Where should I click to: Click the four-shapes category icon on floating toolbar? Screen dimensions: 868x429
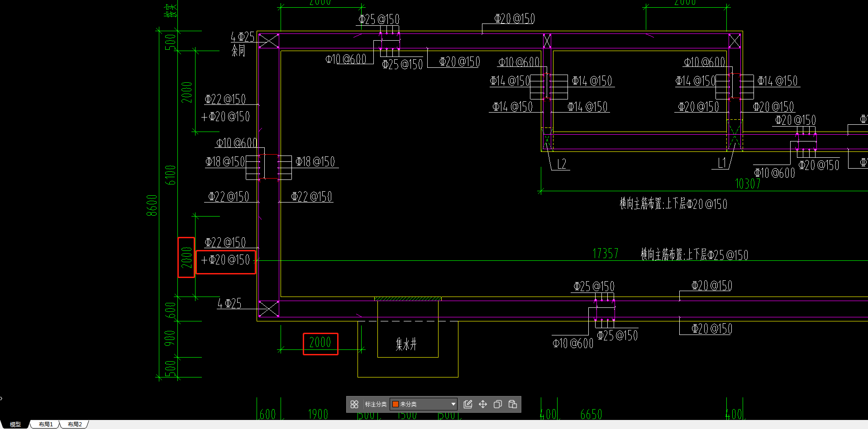click(x=354, y=404)
